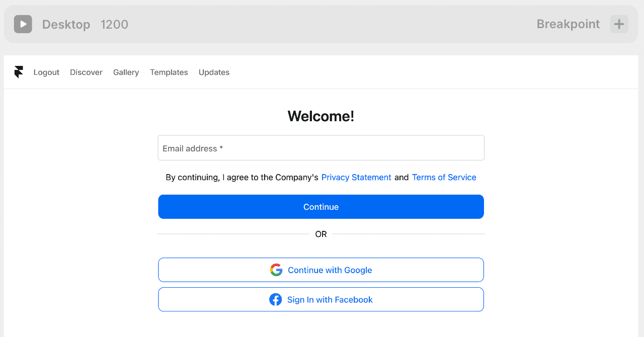
Task: Add a breakpoint with the plus icon
Action: [619, 24]
